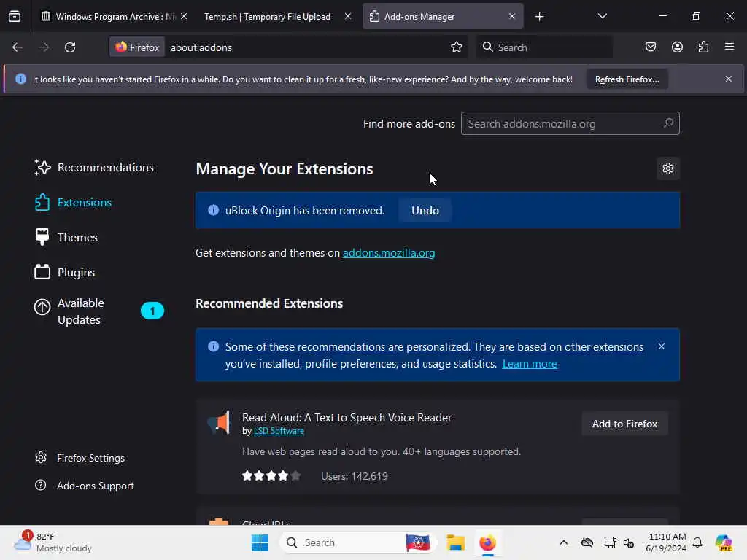Dismiss the Refresh Firefox notification bar
This screenshot has width=747, height=560.
click(x=729, y=79)
